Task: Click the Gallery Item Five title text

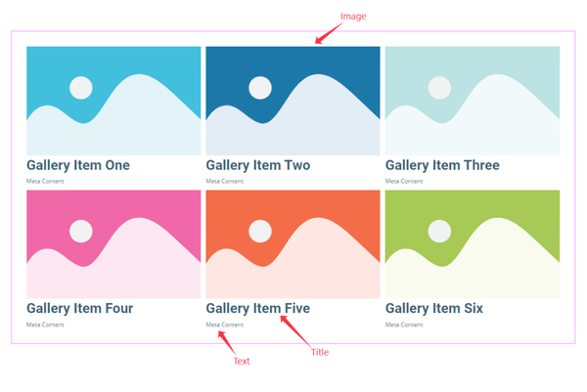Action: click(x=258, y=309)
